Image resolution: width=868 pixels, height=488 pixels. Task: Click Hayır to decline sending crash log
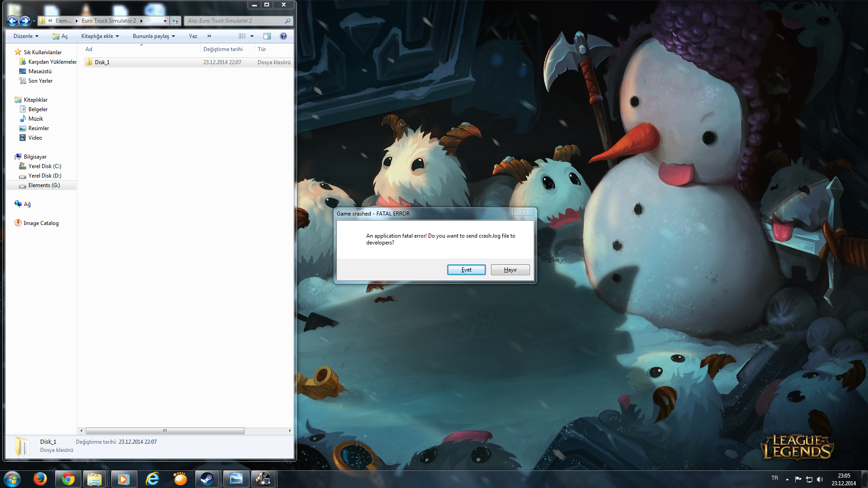pos(510,270)
